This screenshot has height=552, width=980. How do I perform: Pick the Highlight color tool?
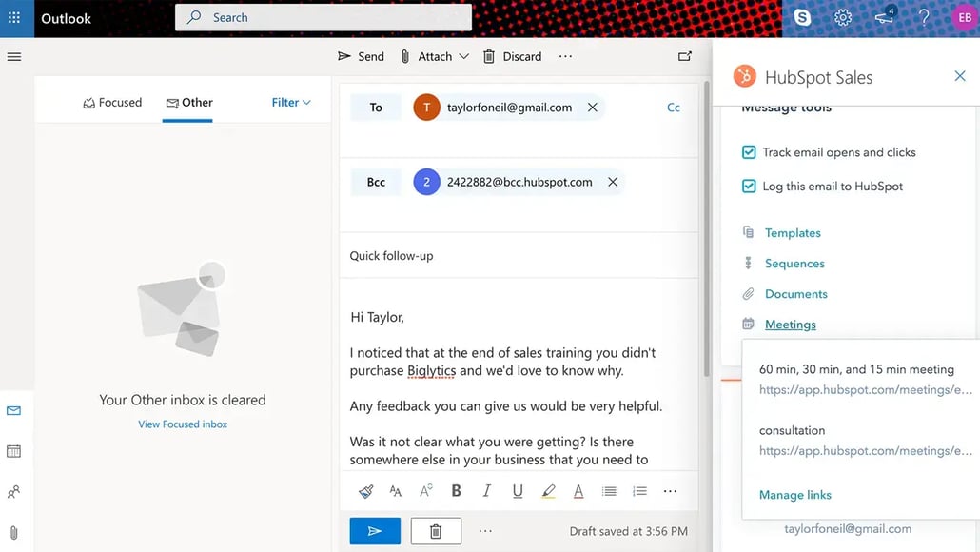click(548, 491)
